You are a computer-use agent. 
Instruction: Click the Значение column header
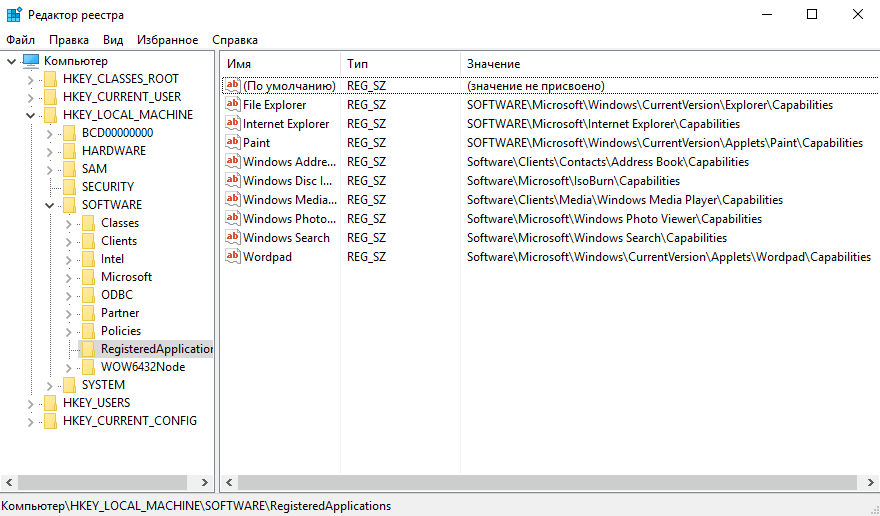coord(670,64)
